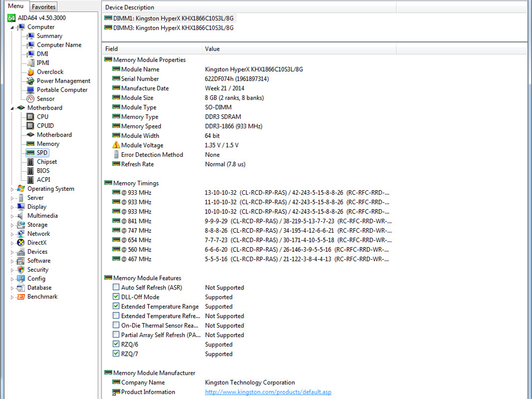Expand the Devices node

click(12, 252)
